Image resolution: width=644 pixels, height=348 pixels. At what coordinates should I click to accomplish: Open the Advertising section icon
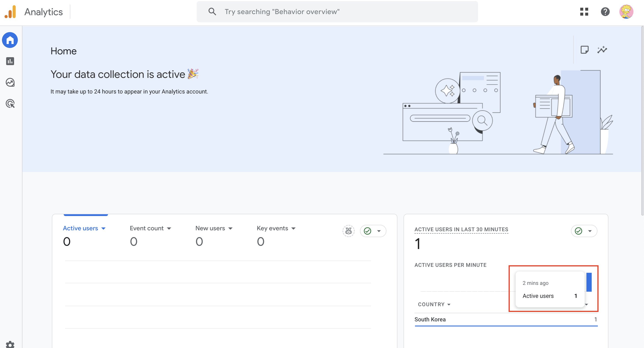pyautogui.click(x=10, y=104)
